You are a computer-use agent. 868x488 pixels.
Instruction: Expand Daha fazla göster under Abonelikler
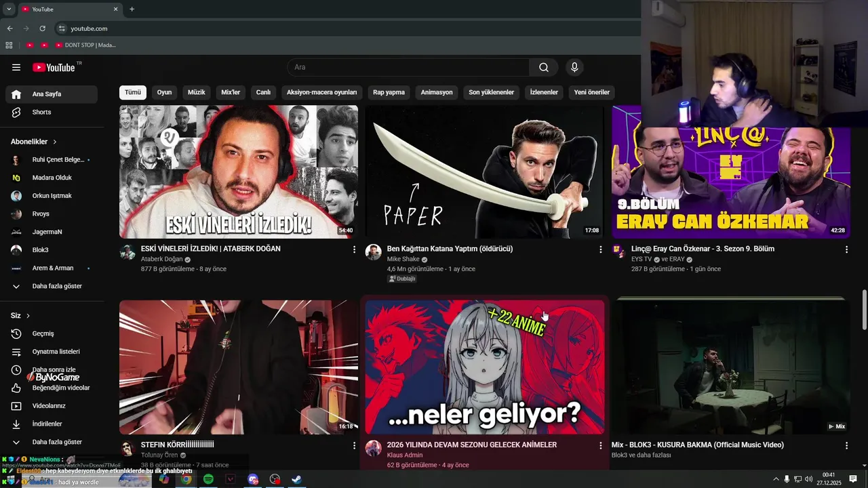(52, 286)
